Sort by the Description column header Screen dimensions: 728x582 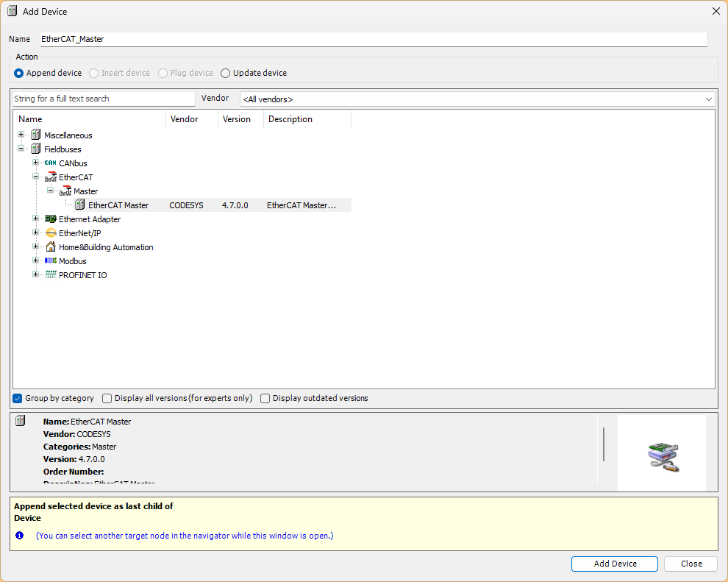(x=307, y=119)
